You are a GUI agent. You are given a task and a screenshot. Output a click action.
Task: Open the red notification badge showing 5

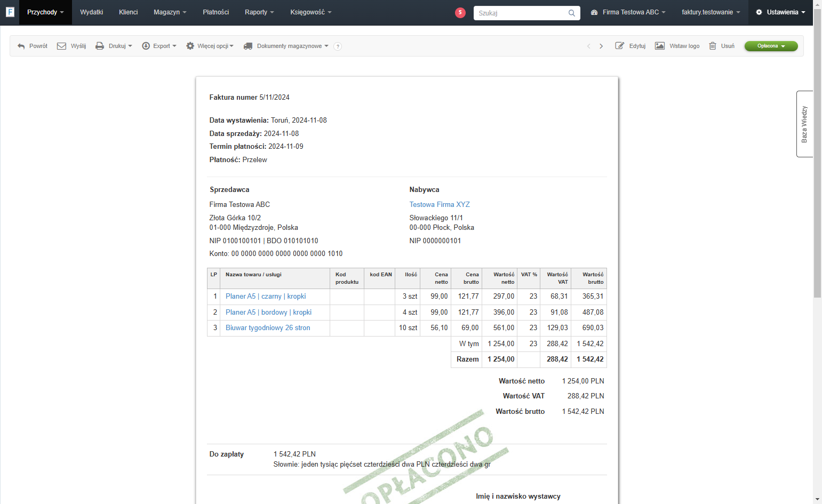(460, 12)
